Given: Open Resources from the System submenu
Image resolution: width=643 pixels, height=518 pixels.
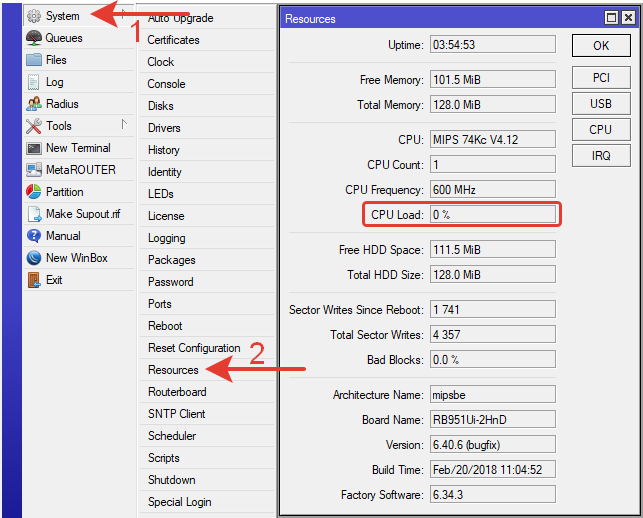Looking at the screenshot, I should point(207,370).
